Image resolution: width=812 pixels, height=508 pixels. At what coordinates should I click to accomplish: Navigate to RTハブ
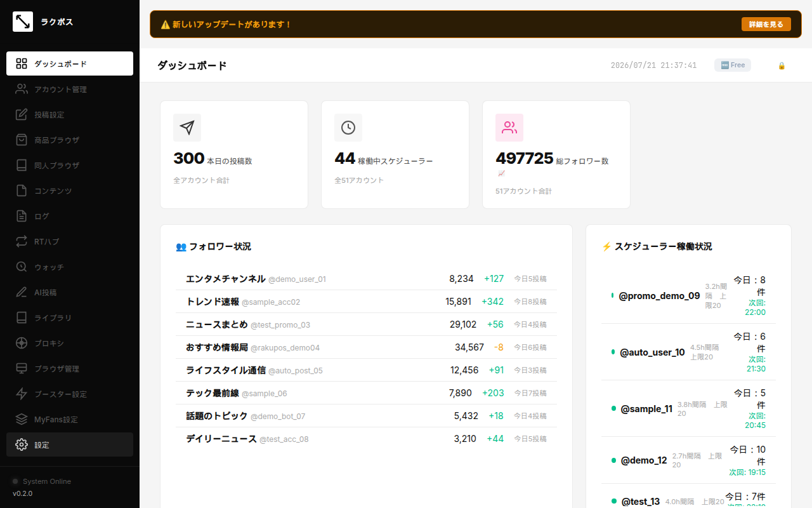click(70, 241)
